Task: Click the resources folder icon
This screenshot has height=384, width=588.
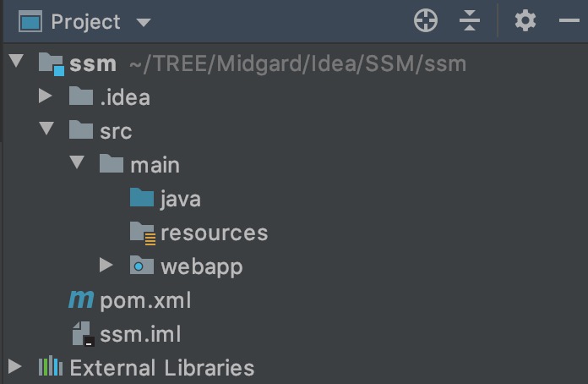Action: point(142,232)
